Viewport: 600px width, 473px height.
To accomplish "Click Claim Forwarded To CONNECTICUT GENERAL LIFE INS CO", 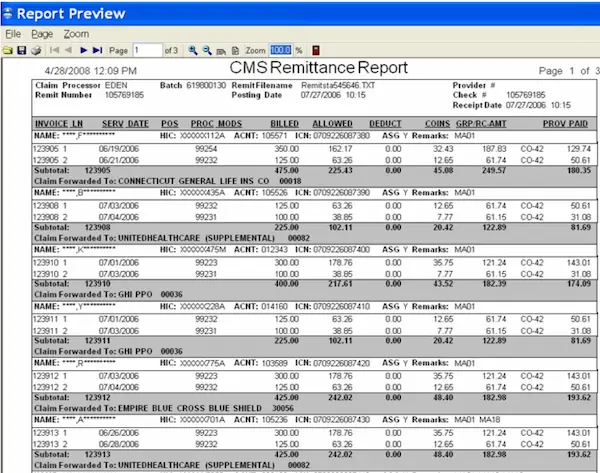I will click(x=168, y=181).
